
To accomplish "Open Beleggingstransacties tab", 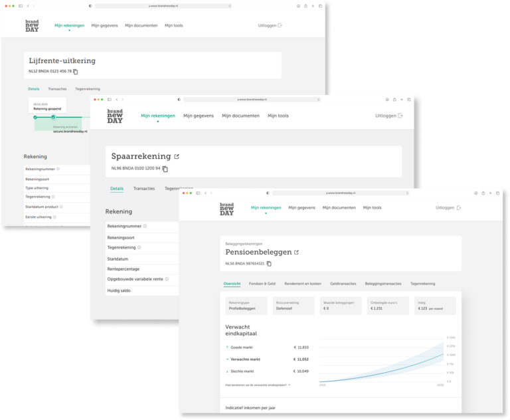I will click(x=383, y=284).
